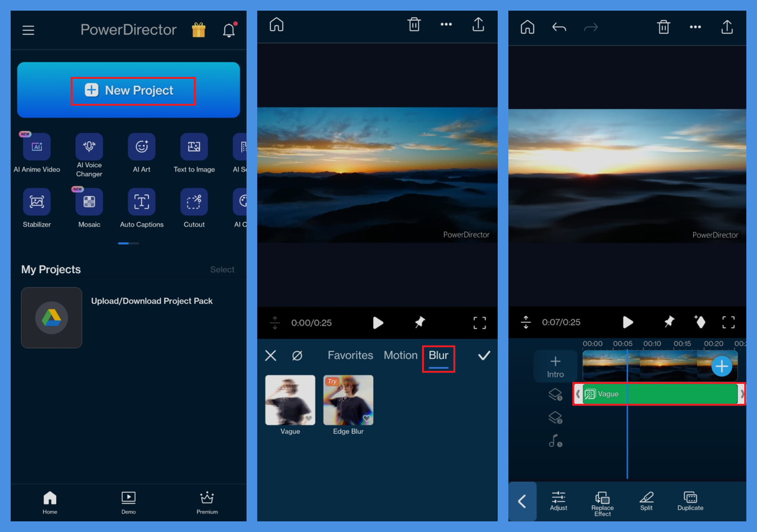Click the 00:10 mark on the timeline ruler

[652, 343]
